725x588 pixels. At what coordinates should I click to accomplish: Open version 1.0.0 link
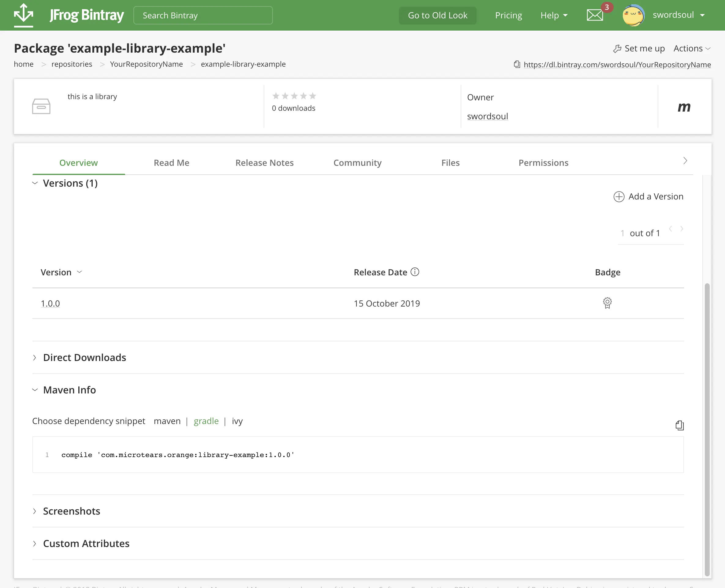pyautogui.click(x=50, y=303)
